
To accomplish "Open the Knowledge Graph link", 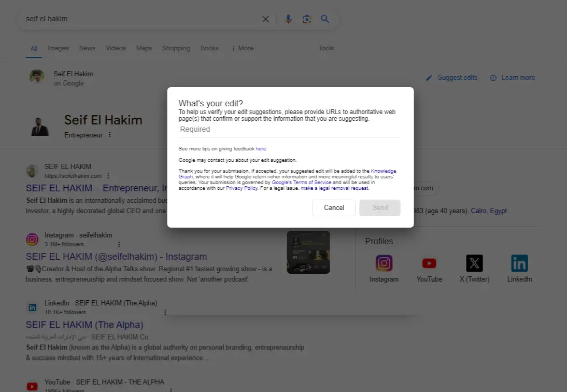I will pyautogui.click(x=384, y=171).
